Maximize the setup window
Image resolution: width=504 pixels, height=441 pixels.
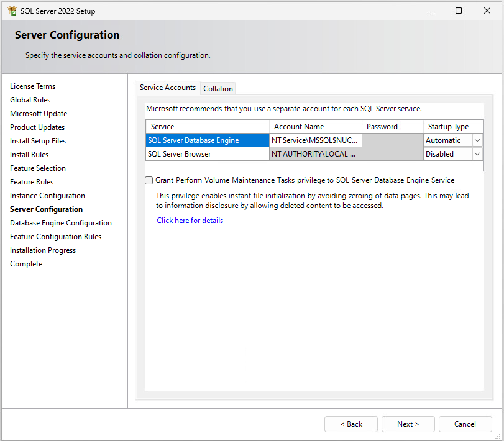[459, 11]
